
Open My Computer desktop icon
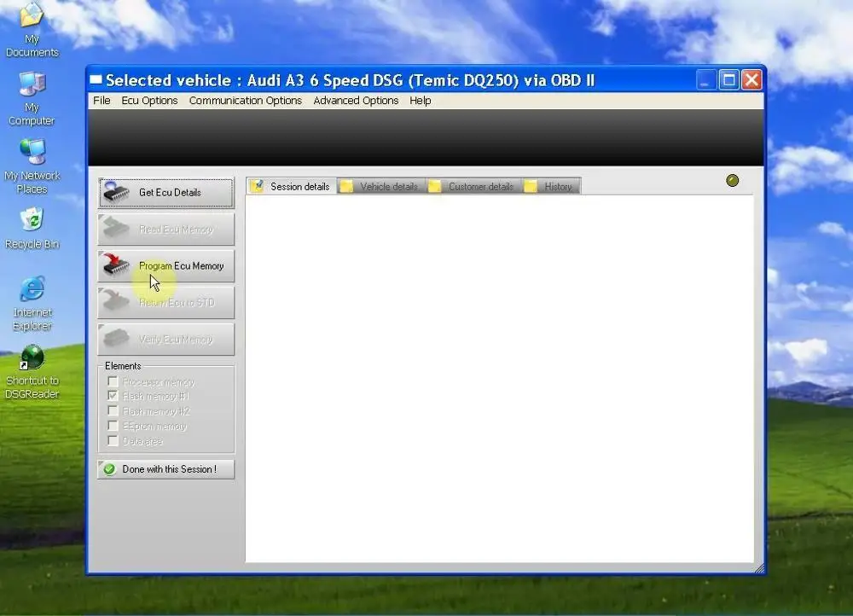32,98
